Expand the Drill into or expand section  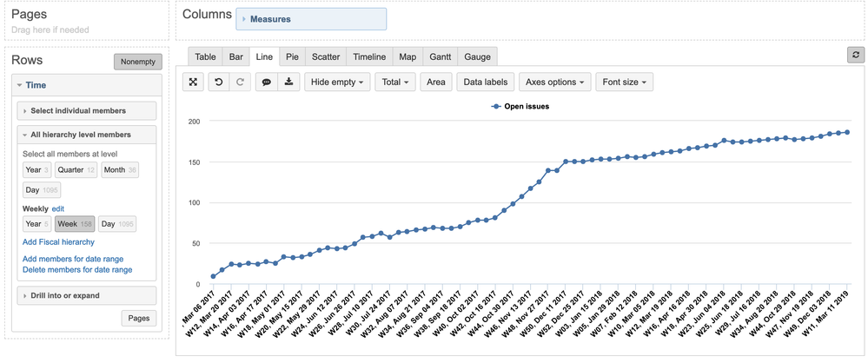coord(87,295)
